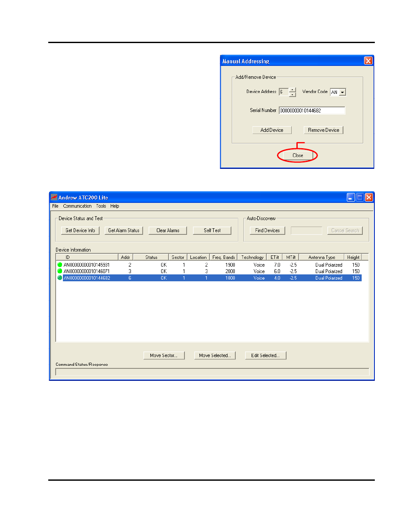Click the Andrew ATC200 Lite title bar icon
The image size is (411, 532).
click(54, 197)
